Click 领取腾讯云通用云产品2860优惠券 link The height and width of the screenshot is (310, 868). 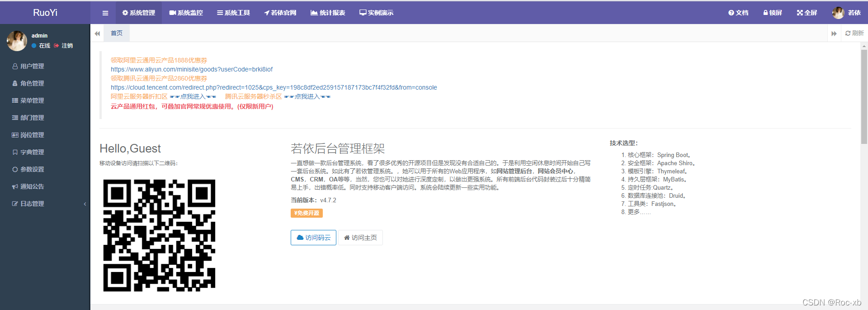pyautogui.click(x=159, y=78)
